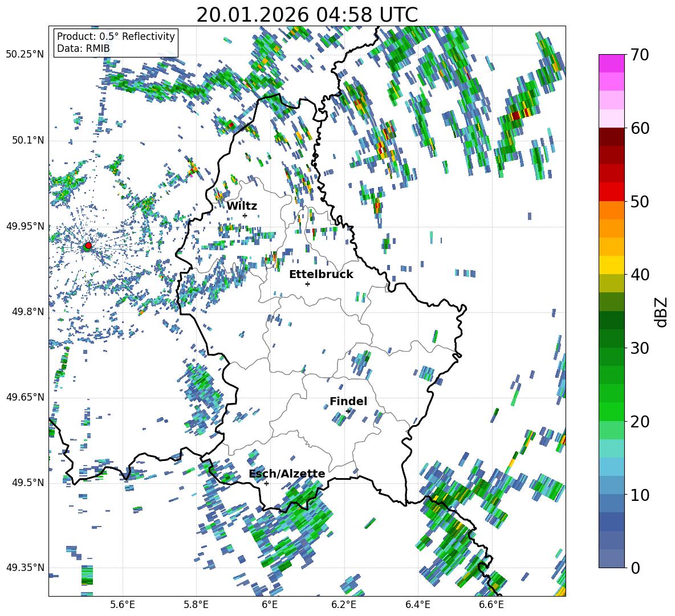
Task: Click the Wiltz city label
Action: (x=242, y=206)
